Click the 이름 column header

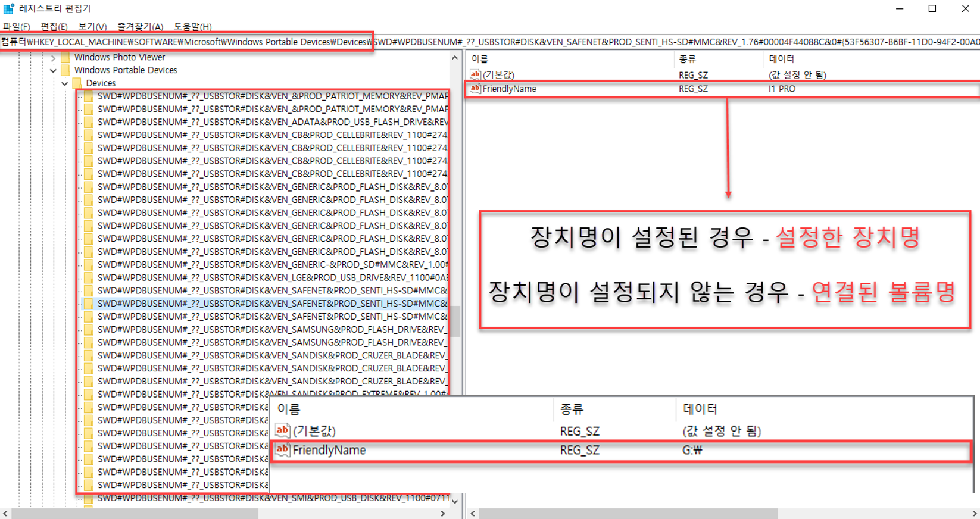coord(479,59)
